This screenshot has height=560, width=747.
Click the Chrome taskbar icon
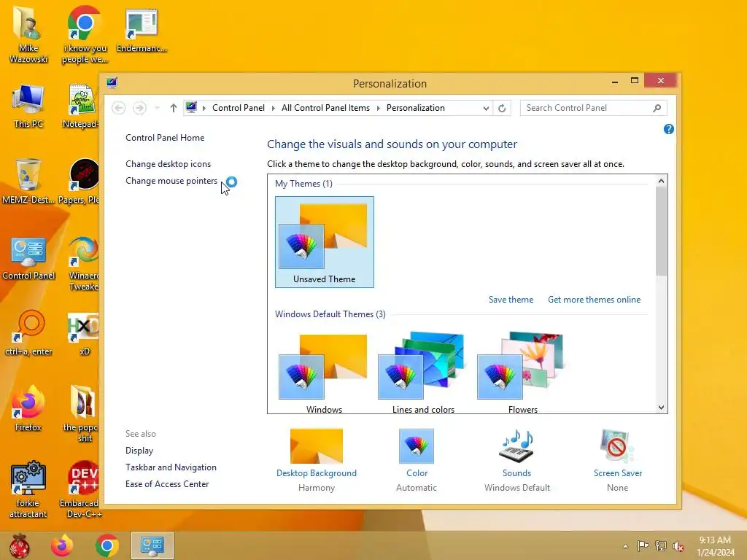[x=107, y=545]
